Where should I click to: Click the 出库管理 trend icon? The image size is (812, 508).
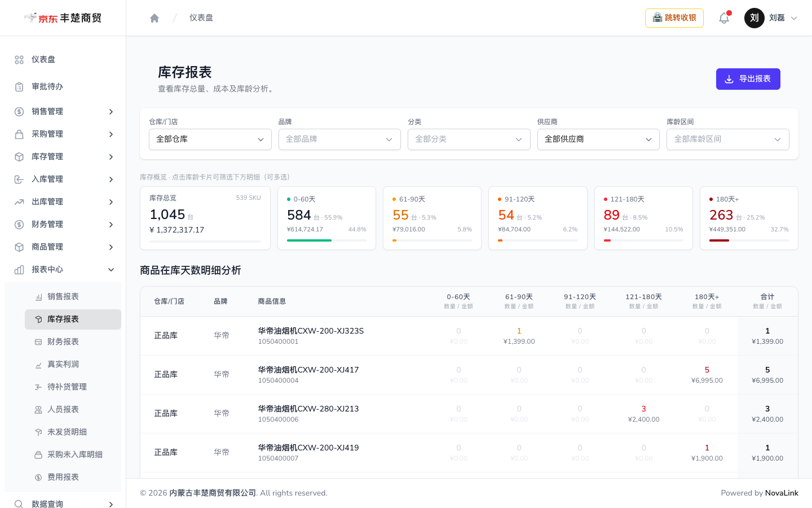tap(19, 202)
